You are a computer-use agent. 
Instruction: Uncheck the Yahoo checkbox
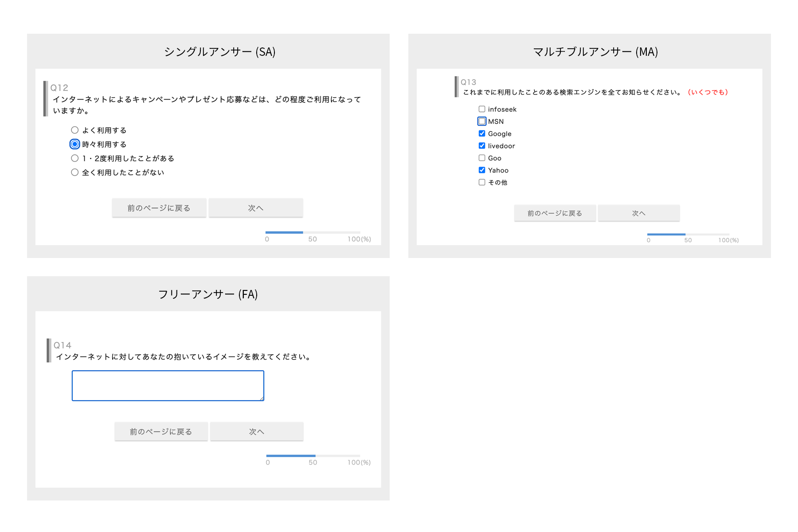point(482,170)
